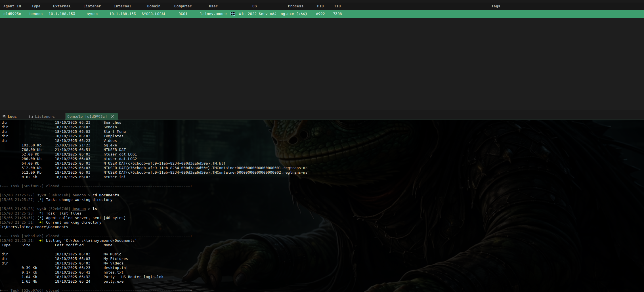Click beacon link in ls command line
The width and height of the screenshot is (644, 292).
(79, 209)
